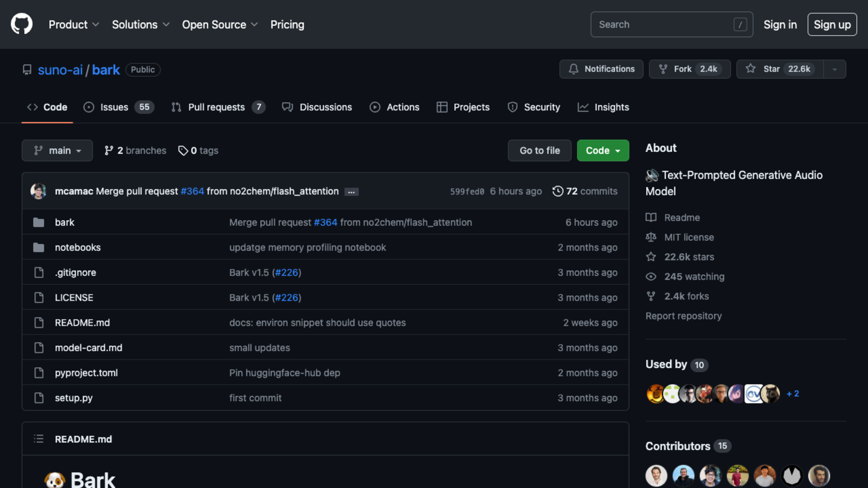868x488 pixels.
Task: Click the bark folder icon
Action: (x=39, y=222)
